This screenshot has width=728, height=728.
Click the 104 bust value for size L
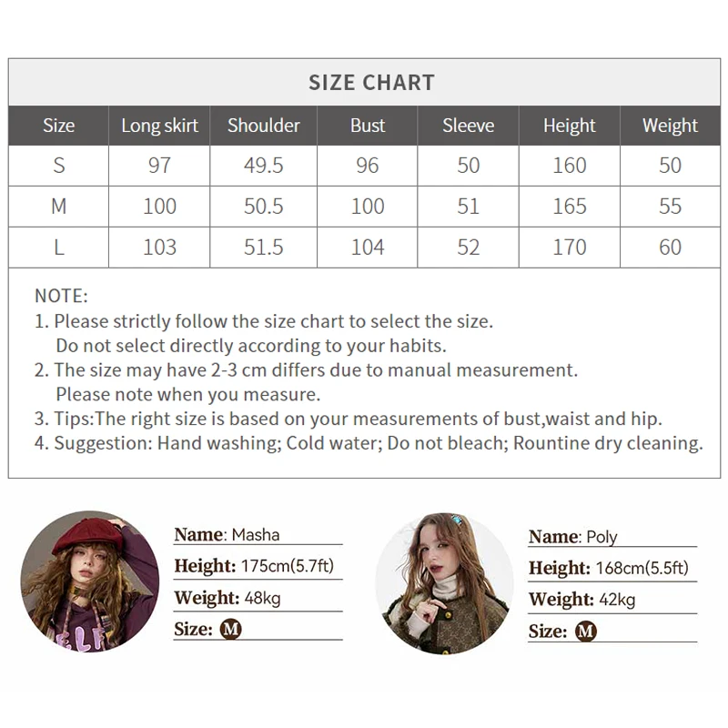point(368,248)
